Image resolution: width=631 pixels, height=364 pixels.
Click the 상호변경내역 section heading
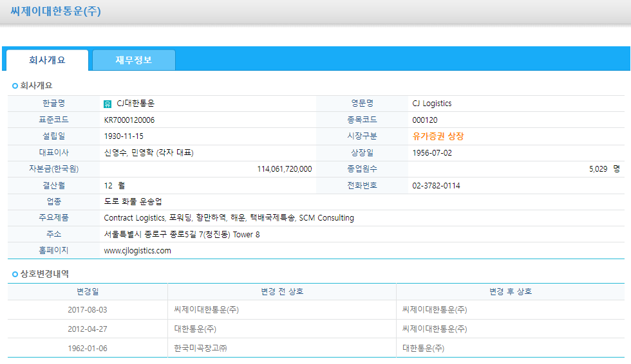point(44,274)
